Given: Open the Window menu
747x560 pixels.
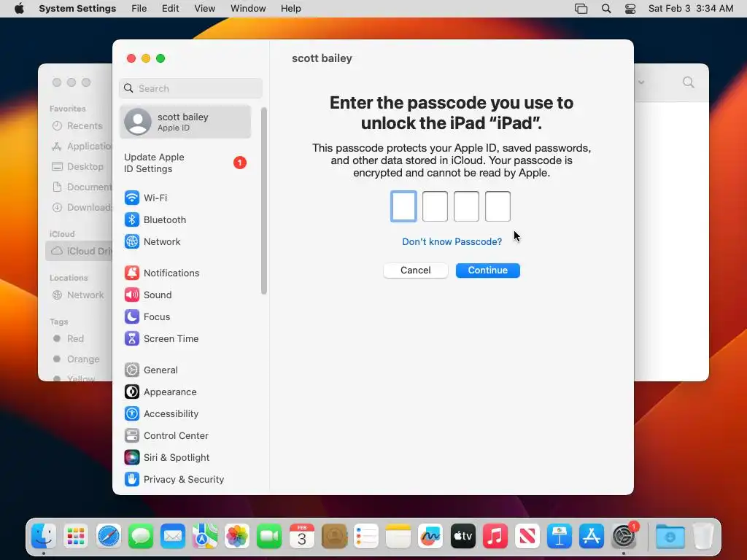Looking at the screenshot, I should [248, 9].
